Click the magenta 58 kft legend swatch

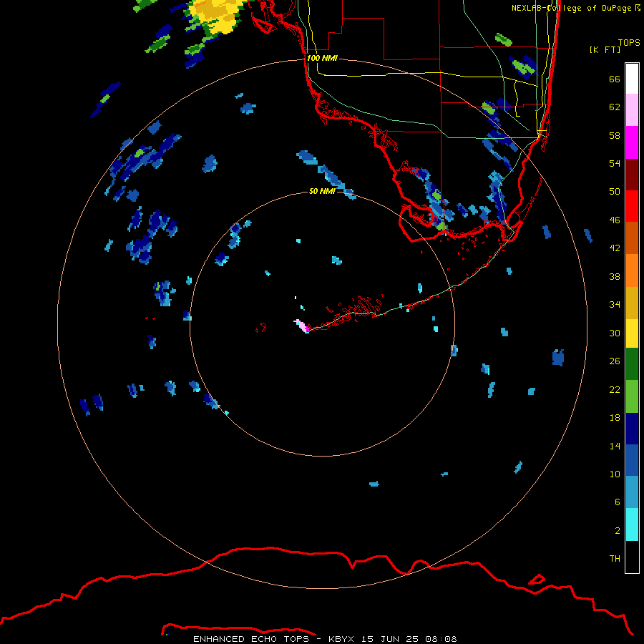point(632,142)
